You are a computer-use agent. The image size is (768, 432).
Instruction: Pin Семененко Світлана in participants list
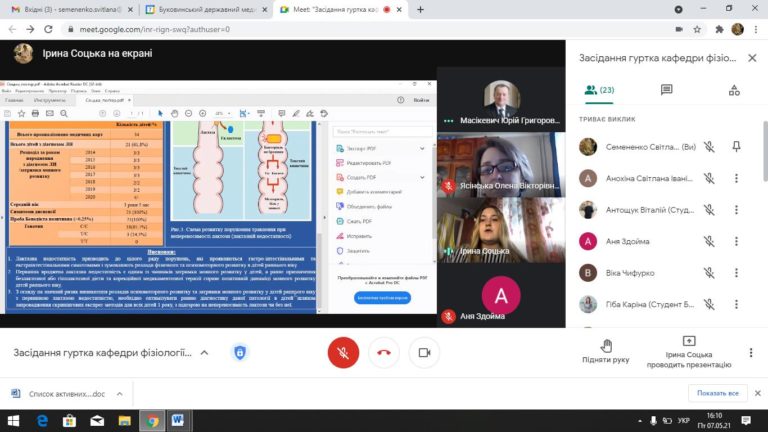(737, 147)
